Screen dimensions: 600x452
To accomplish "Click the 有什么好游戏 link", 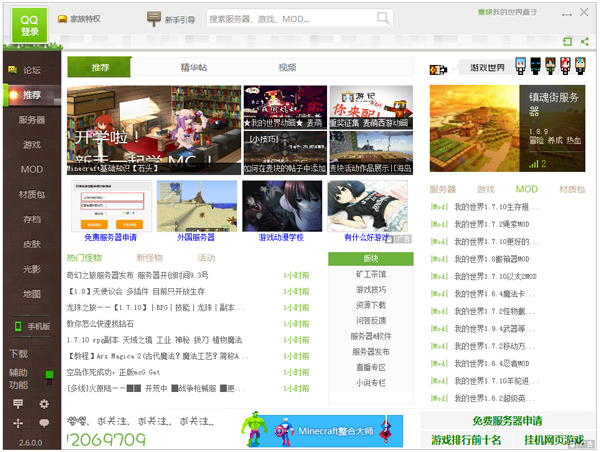I will pos(366,237).
